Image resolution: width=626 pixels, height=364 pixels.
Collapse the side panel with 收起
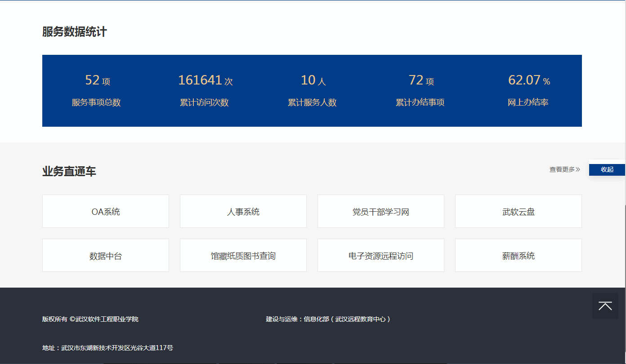[x=607, y=169]
